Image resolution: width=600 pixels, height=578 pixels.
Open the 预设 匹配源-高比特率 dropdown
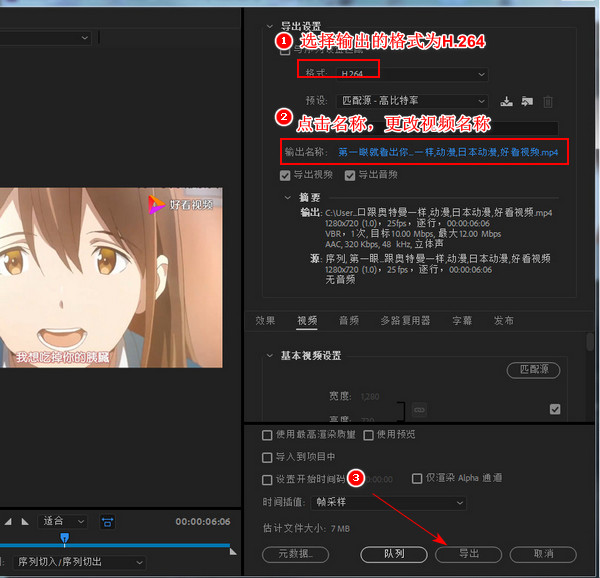tap(412, 101)
